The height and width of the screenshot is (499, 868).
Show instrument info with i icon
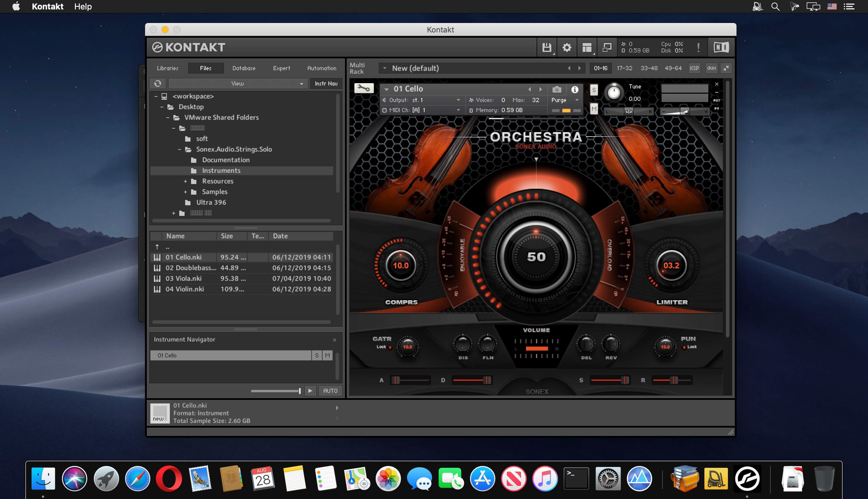(x=575, y=89)
